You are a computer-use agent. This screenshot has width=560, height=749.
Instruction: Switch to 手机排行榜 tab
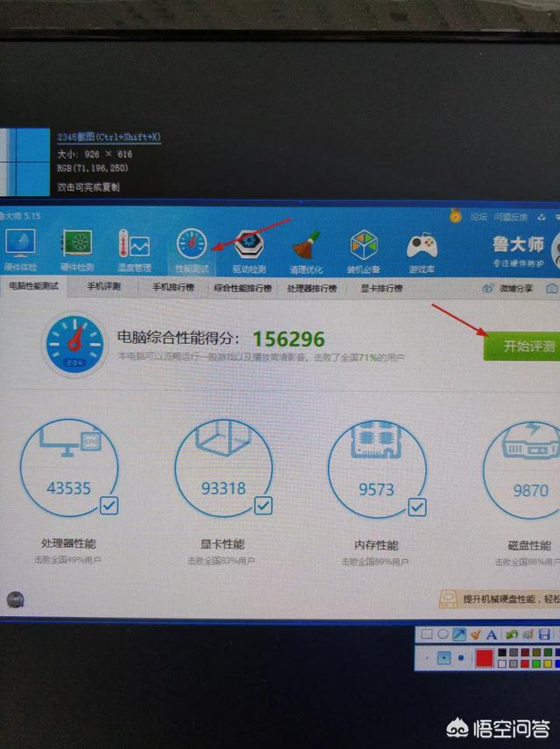coord(173,287)
